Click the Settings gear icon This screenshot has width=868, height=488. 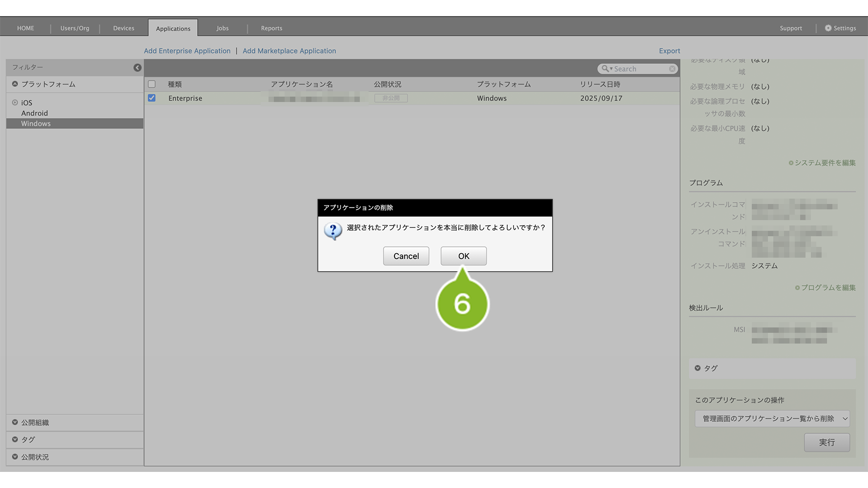828,28
